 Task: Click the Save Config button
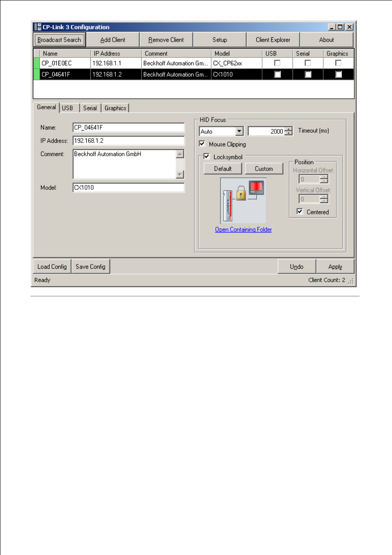pos(90,267)
